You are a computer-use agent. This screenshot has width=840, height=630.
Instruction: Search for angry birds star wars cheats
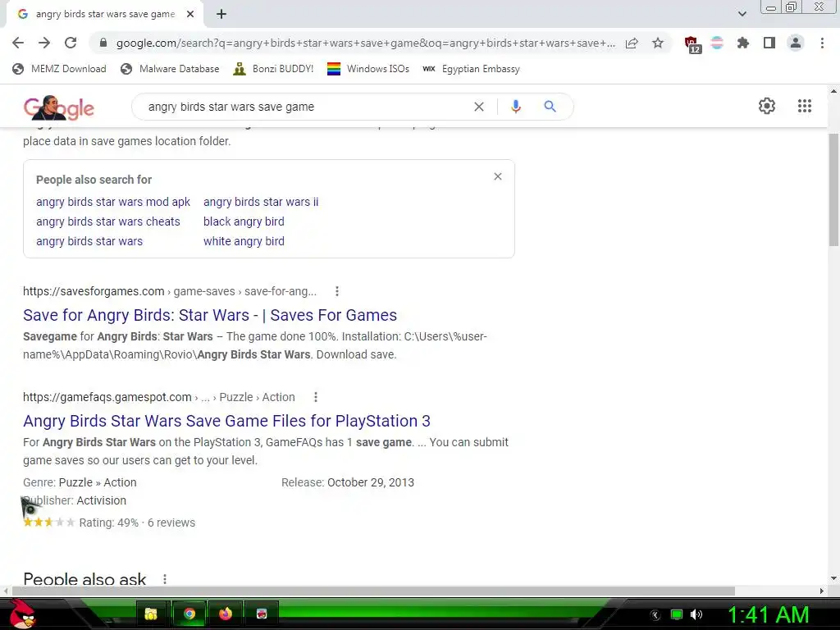108,221
